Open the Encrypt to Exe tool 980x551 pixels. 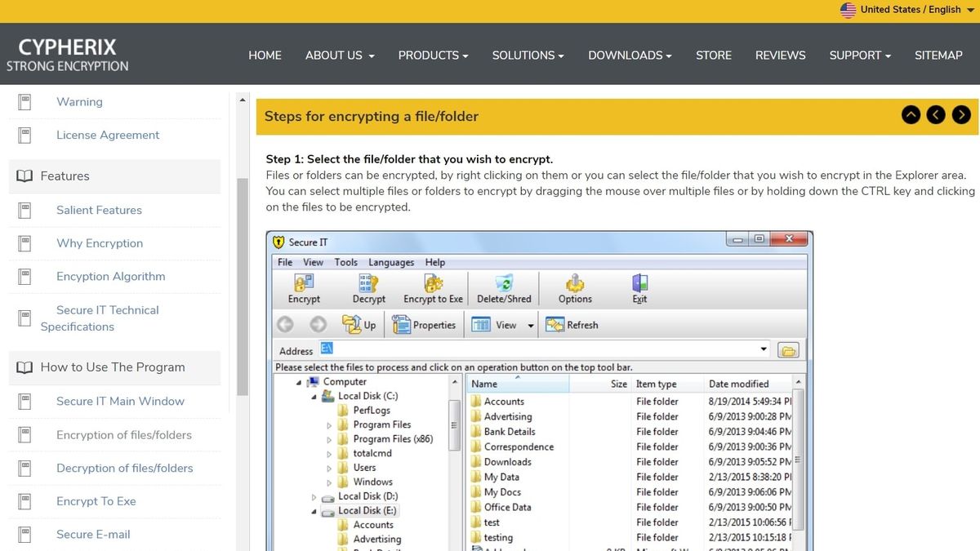pyautogui.click(x=432, y=287)
